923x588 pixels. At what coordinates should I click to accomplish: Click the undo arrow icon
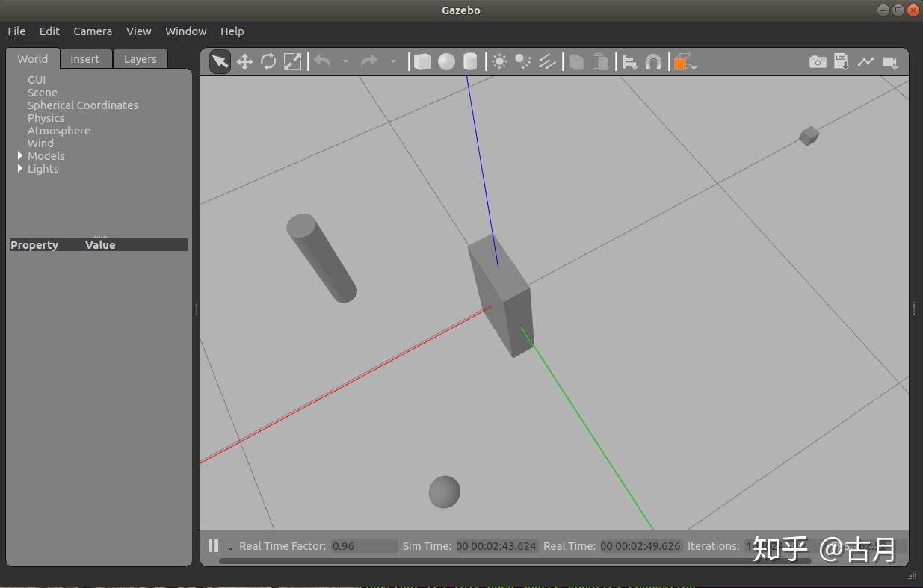[x=322, y=61]
